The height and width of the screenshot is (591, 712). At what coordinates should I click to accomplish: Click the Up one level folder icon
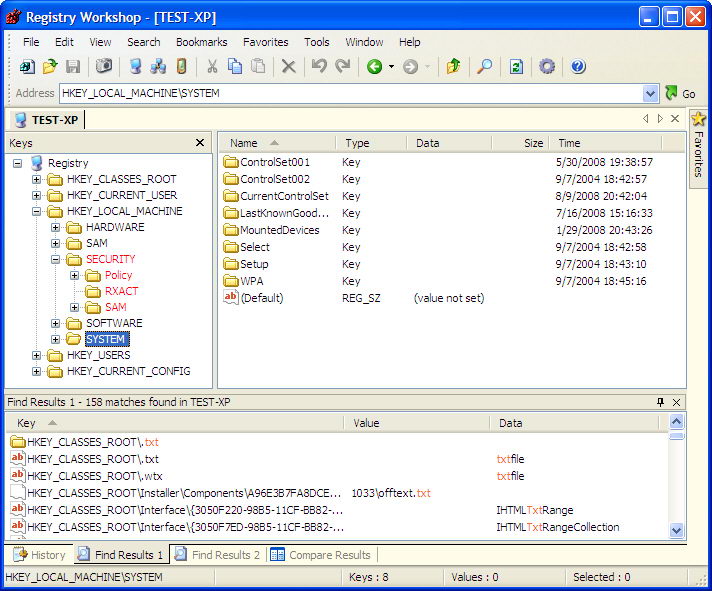[453, 67]
